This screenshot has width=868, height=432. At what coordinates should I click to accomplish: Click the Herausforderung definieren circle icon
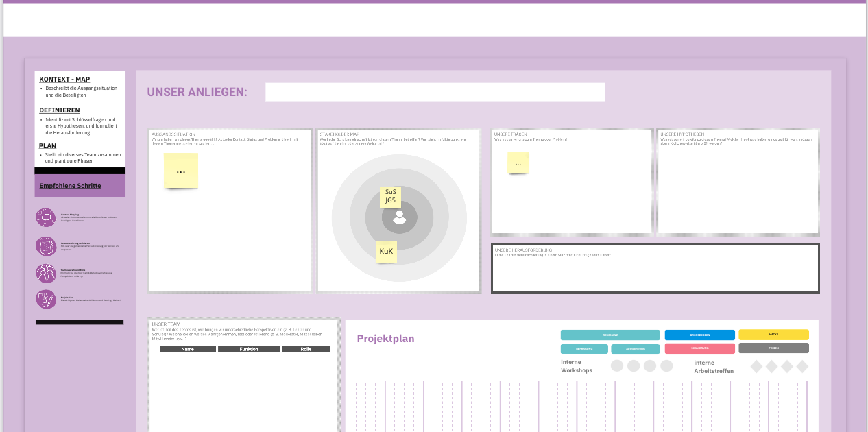[x=46, y=245]
